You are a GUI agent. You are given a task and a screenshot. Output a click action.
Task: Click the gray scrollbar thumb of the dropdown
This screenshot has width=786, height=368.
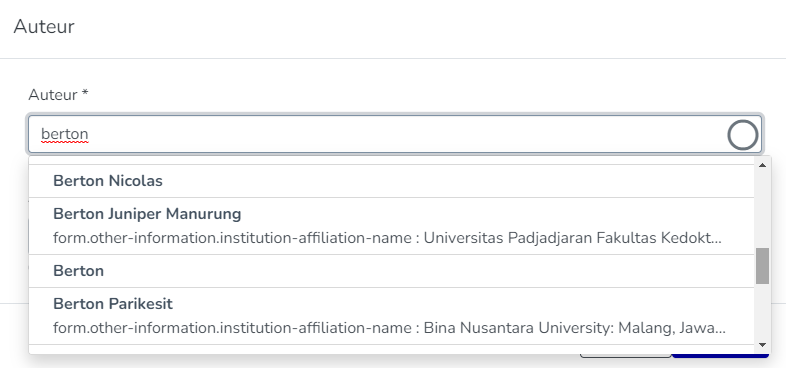pyautogui.click(x=762, y=266)
